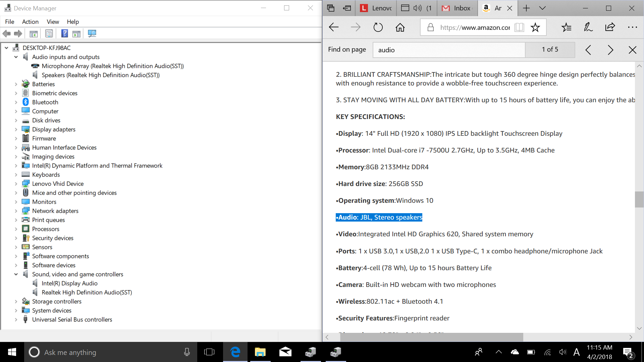This screenshot has width=644, height=362.
Task: Click the Find on page search field
Action: (x=449, y=50)
